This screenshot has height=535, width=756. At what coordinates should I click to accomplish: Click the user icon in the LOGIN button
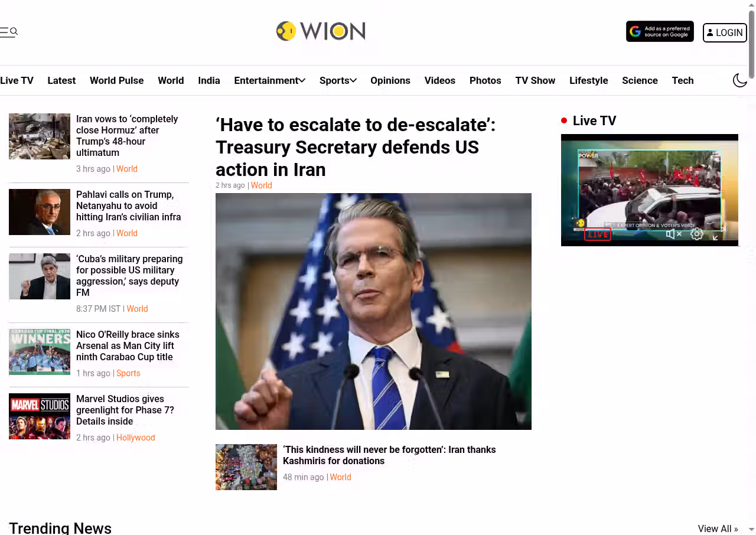coord(710,32)
